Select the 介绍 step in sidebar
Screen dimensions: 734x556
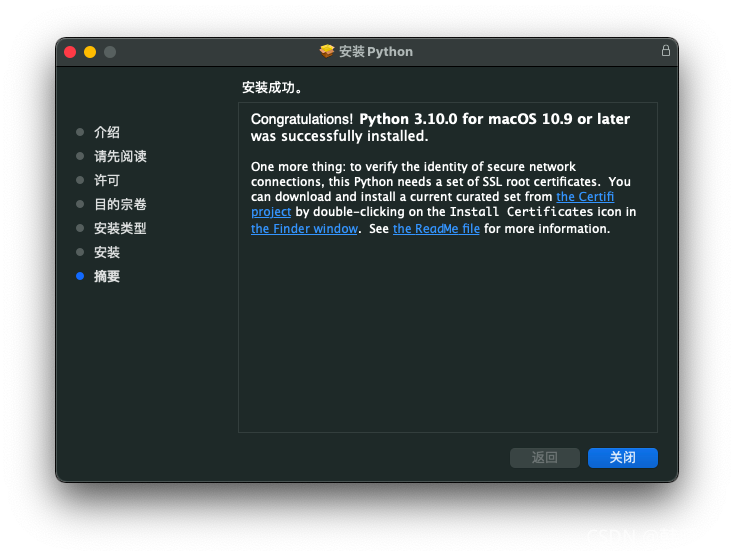[x=107, y=132]
